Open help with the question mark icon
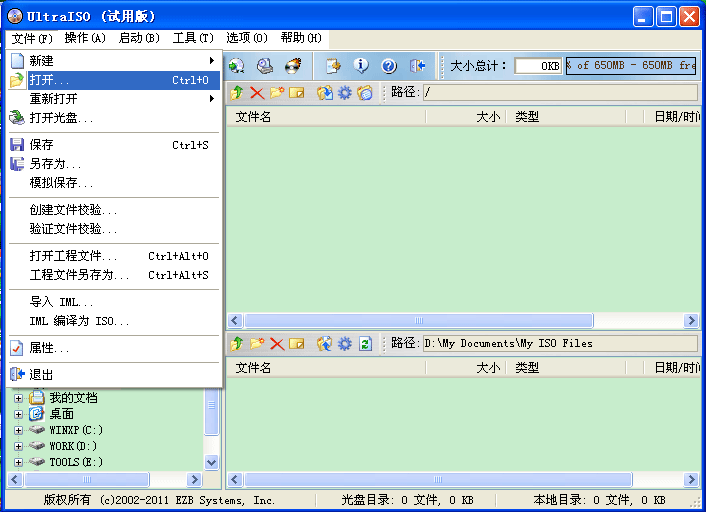Screen dimensions: 706x512 coord(389,66)
